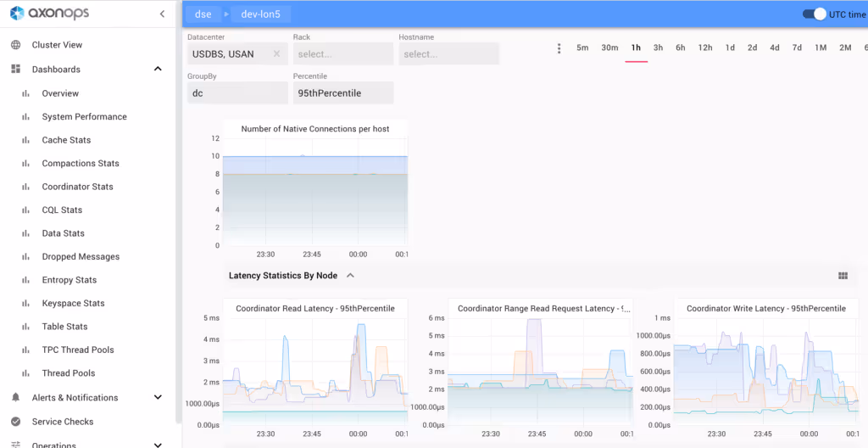
Task: Click the chart icon beside System Performance
Action: click(25, 117)
